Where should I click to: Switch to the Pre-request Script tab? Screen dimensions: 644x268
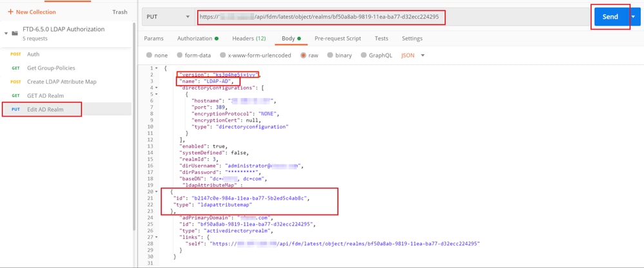click(x=338, y=39)
